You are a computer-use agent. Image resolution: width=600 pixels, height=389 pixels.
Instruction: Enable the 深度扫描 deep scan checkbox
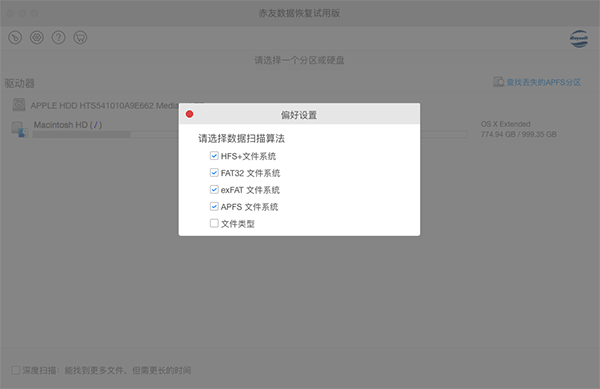pyautogui.click(x=16, y=370)
